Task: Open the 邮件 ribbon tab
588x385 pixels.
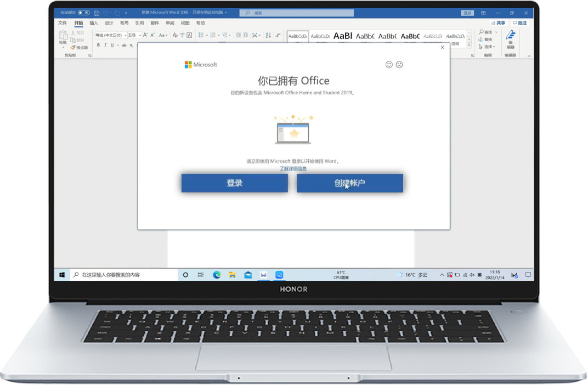Action: click(155, 23)
